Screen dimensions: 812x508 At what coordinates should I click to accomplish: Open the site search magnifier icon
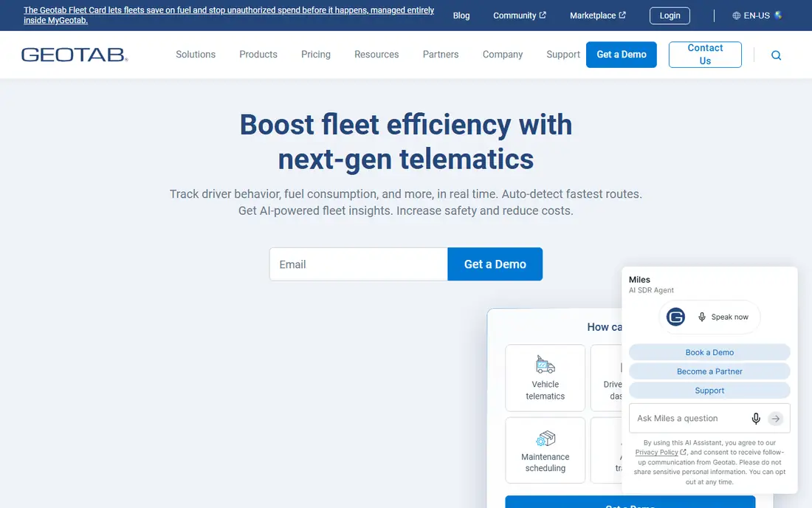pos(776,55)
